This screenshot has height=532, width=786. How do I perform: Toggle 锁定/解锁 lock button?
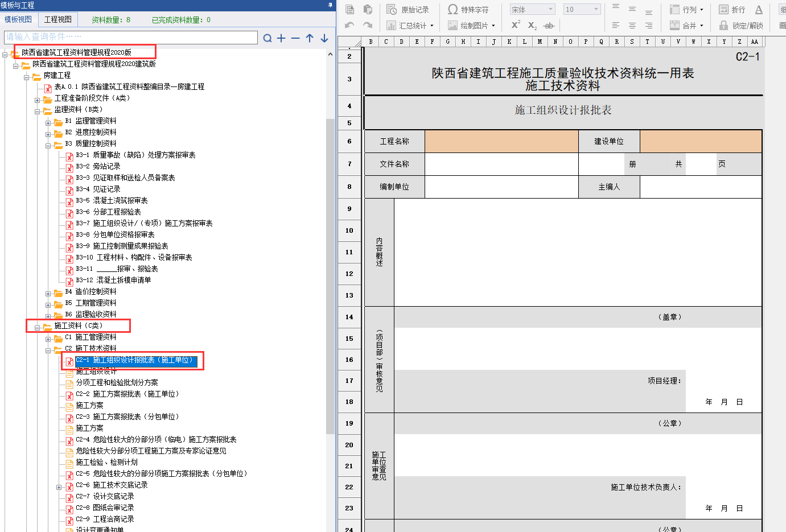741,26
